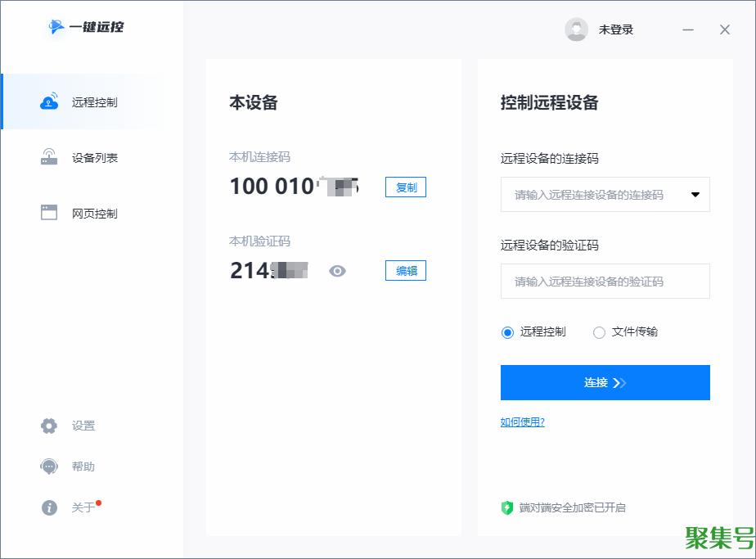Expand the remote connection code dropdown arrow
756x559 pixels.
pos(695,195)
